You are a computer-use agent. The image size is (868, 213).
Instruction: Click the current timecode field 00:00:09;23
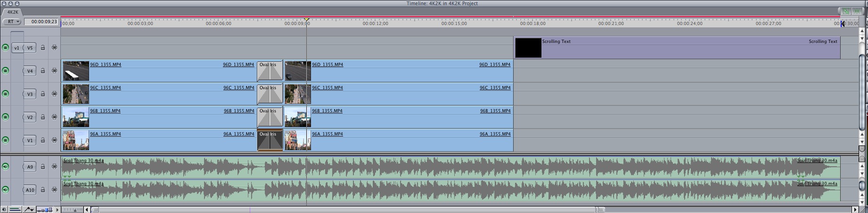[41, 22]
